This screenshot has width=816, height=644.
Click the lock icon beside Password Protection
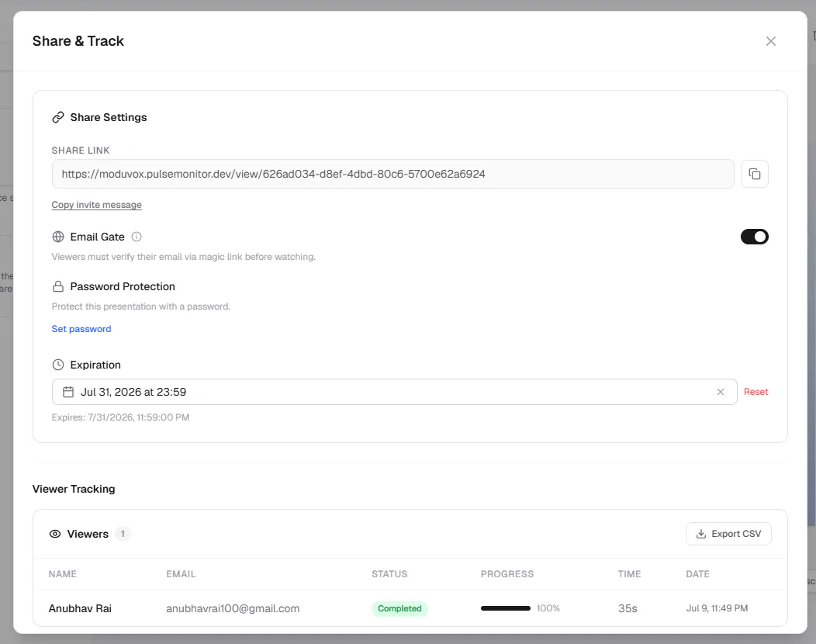[58, 286]
